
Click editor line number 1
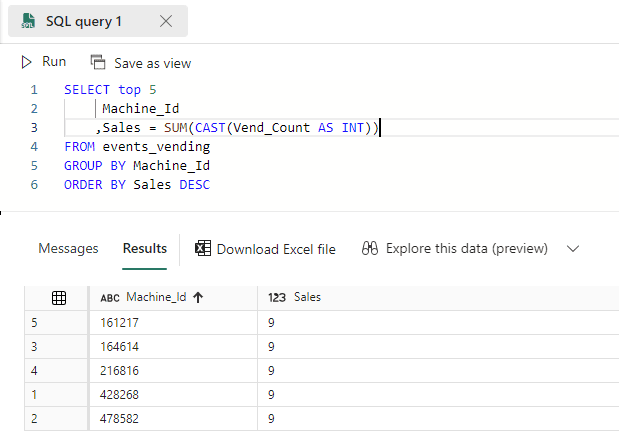34,90
